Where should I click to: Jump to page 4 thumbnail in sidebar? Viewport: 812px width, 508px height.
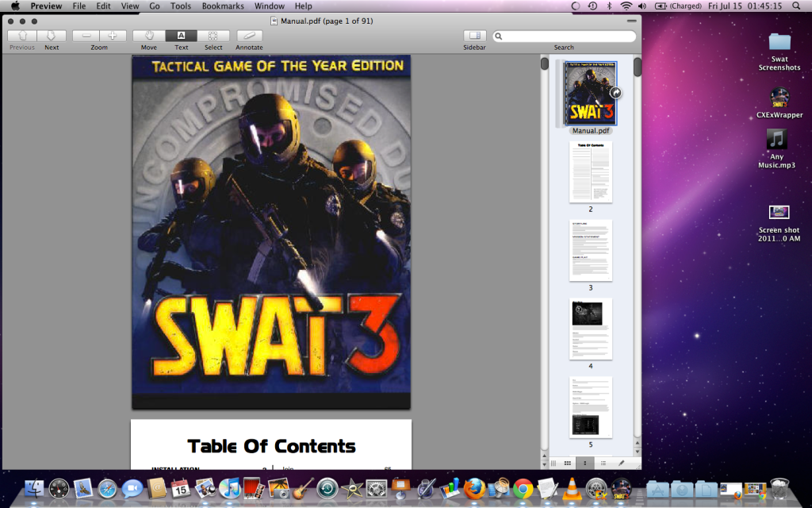click(x=590, y=329)
